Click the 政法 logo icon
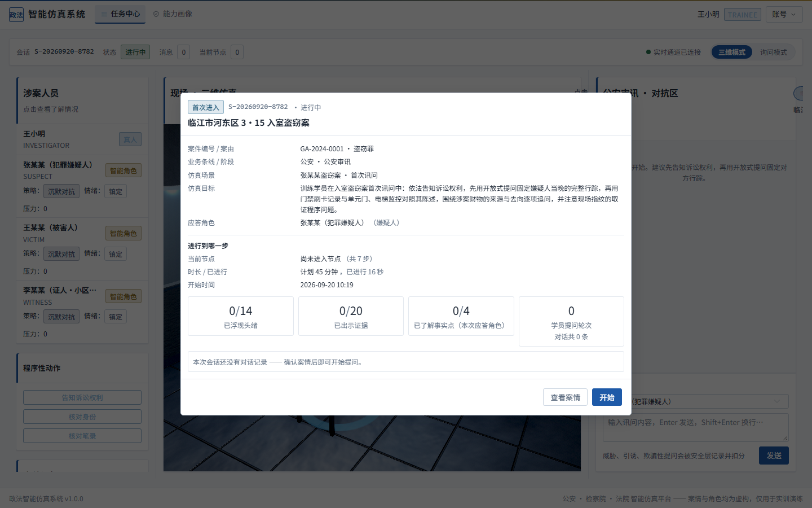The image size is (812, 508). (x=16, y=15)
